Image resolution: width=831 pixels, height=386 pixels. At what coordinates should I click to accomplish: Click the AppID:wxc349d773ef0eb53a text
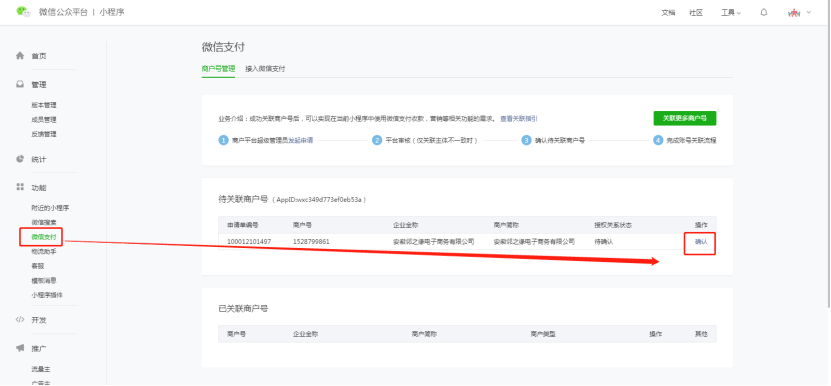[x=319, y=200]
